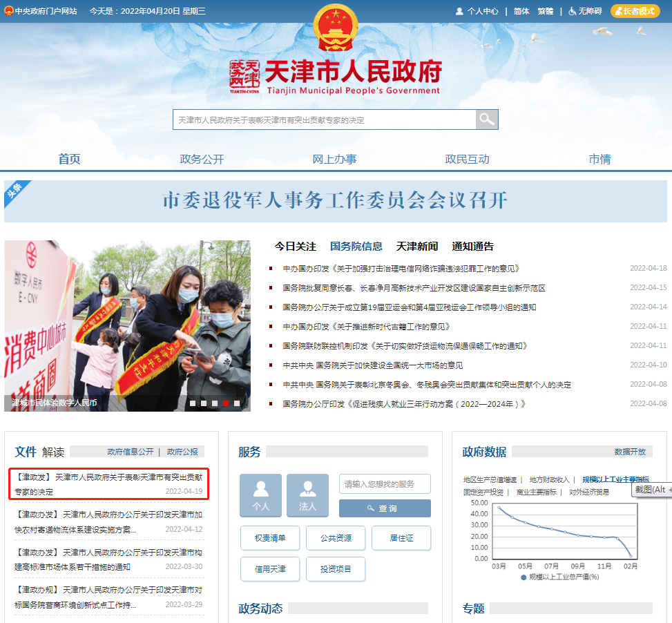Image resolution: width=672 pixels, height=623 pixels.
Task: Click the service search input field
Action: point(385,484)
